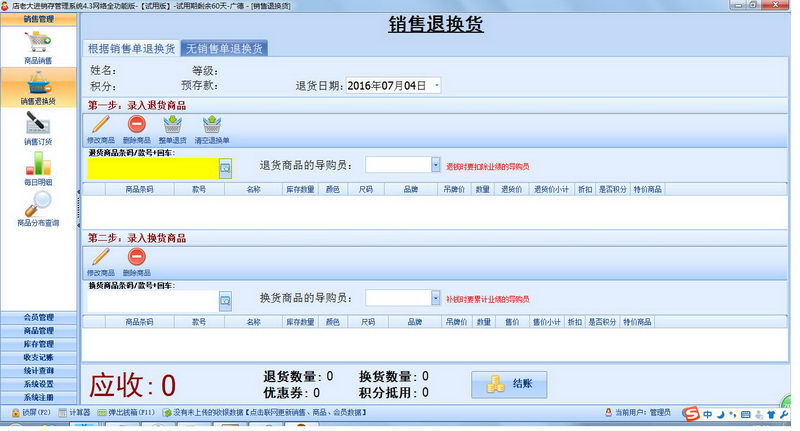The image size is (800, 431).
Task: Click the exchange barcode input field
Action: [153, 301]
